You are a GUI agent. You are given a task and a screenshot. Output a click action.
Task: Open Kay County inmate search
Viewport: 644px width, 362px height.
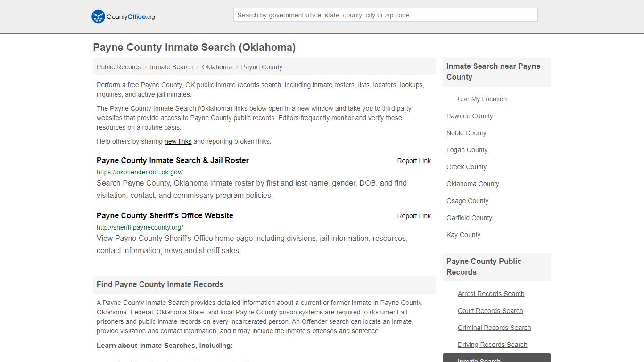click(463, 235)
